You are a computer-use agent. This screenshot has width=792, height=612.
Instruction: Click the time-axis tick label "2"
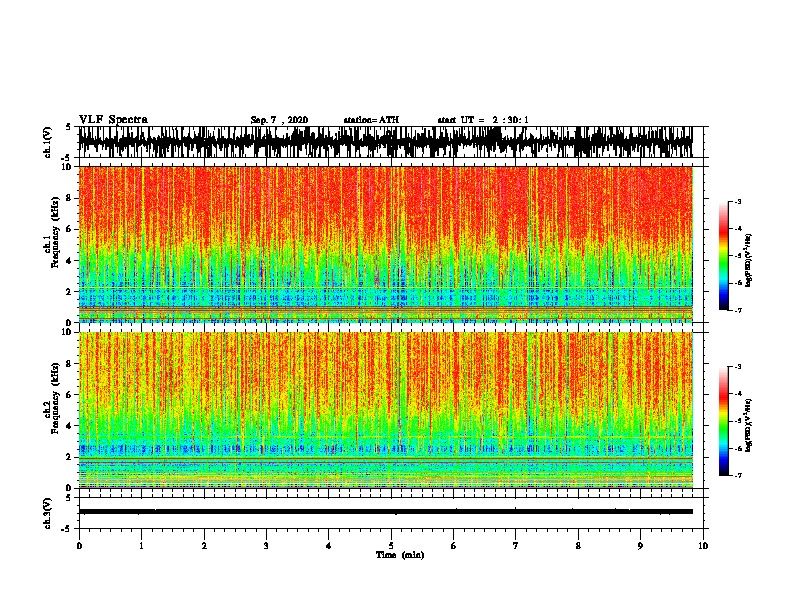coord(204,545)
